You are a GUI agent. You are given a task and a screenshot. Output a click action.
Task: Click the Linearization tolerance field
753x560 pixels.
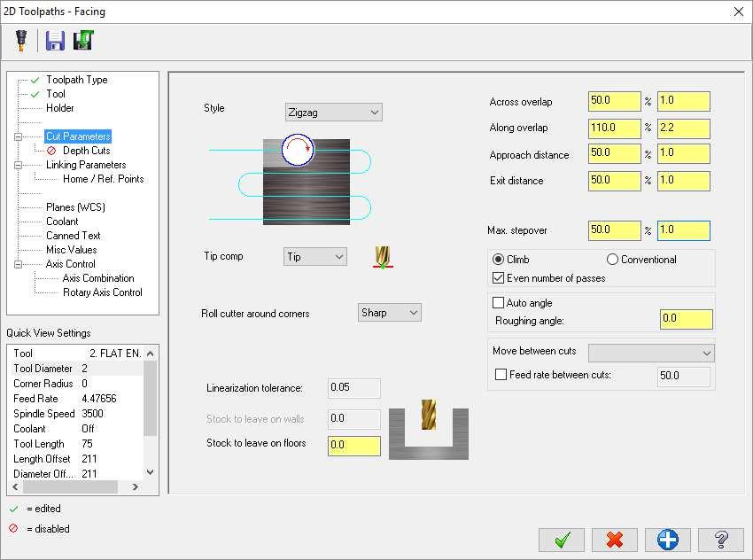(x=354, y=388)
